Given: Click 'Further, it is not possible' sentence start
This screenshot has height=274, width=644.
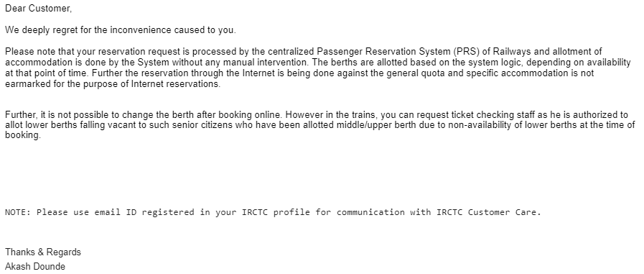Looking at the screenshot, I should click(62, 114).
